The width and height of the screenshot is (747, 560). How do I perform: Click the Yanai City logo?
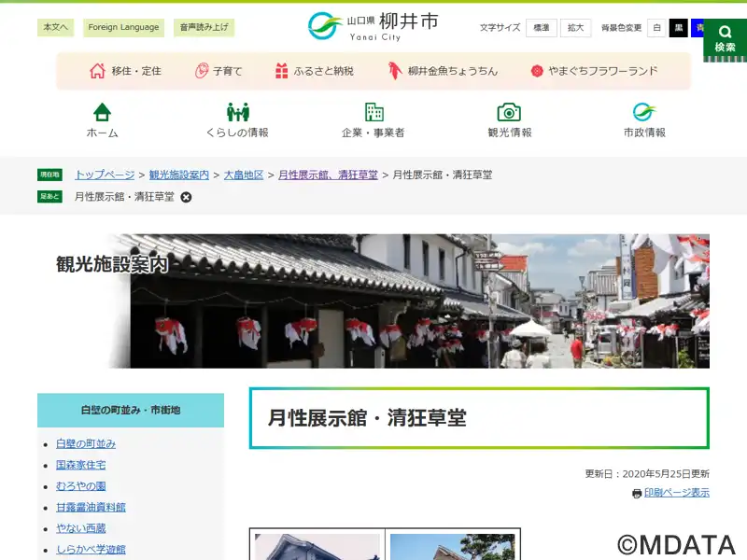click(373, 26)
